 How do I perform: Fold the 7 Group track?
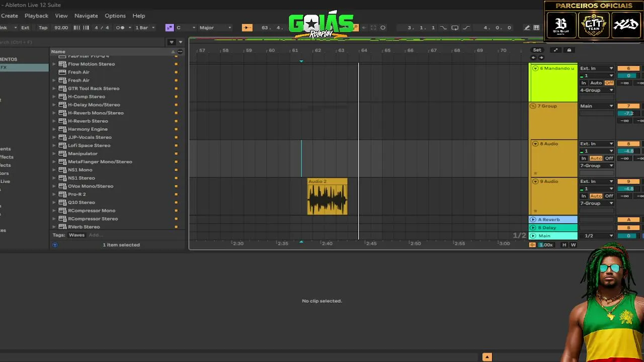point(533,106)
